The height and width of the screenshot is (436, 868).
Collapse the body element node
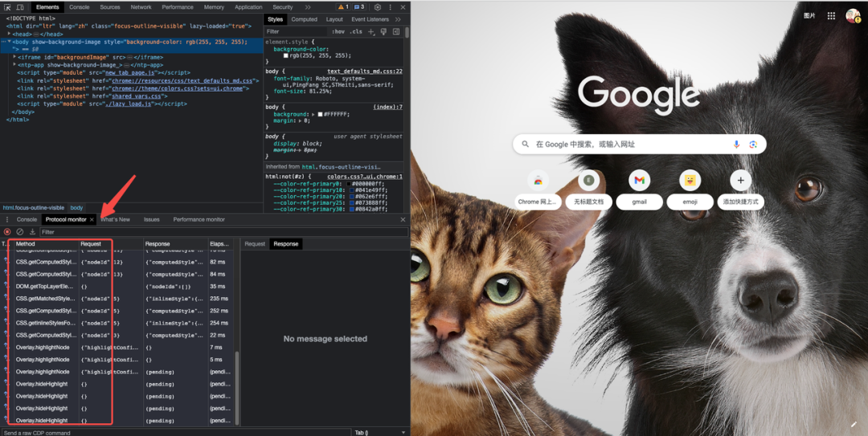coord(10,42)
